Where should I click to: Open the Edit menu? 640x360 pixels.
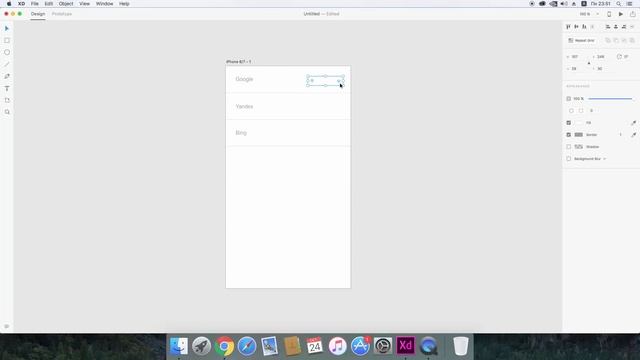[x=49, y=4]
